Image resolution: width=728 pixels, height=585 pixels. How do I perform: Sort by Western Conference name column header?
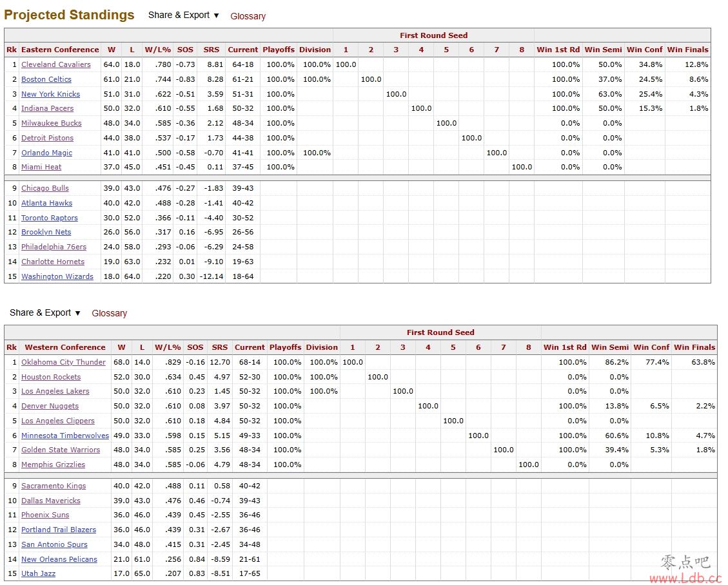[65, 347]
